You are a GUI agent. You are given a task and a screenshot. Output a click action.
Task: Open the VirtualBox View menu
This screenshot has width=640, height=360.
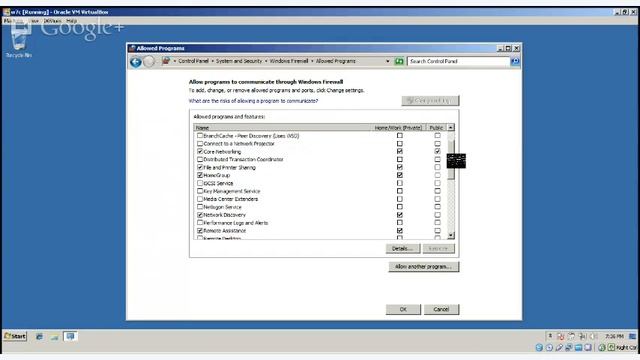coord(34,21)
